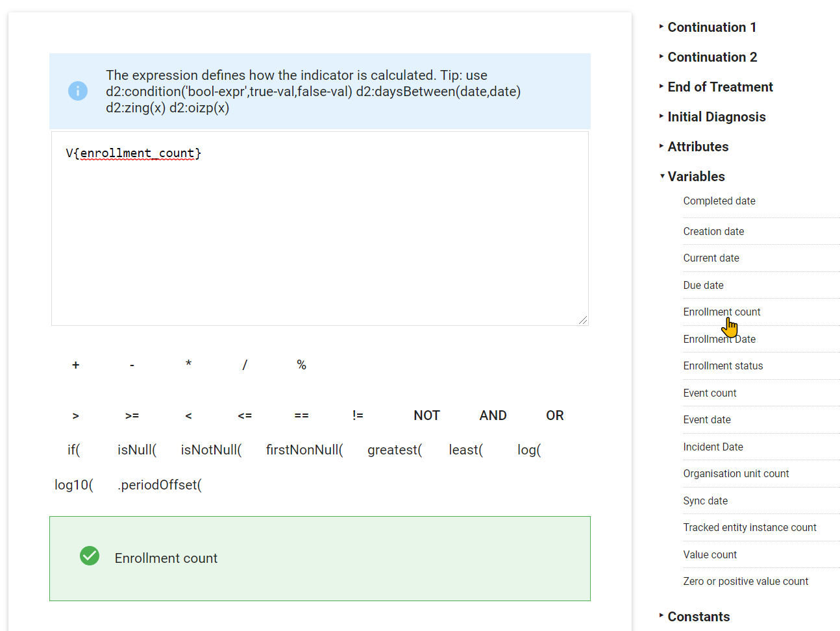Insert the plus operator

[x=76, y=365]
